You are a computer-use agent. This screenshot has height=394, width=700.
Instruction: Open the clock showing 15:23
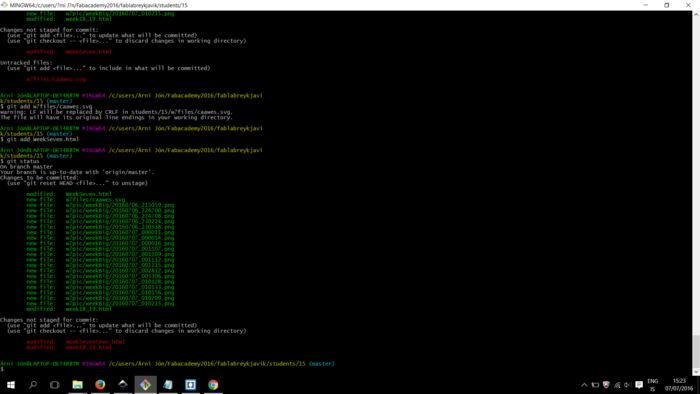(x=679, y=385)
